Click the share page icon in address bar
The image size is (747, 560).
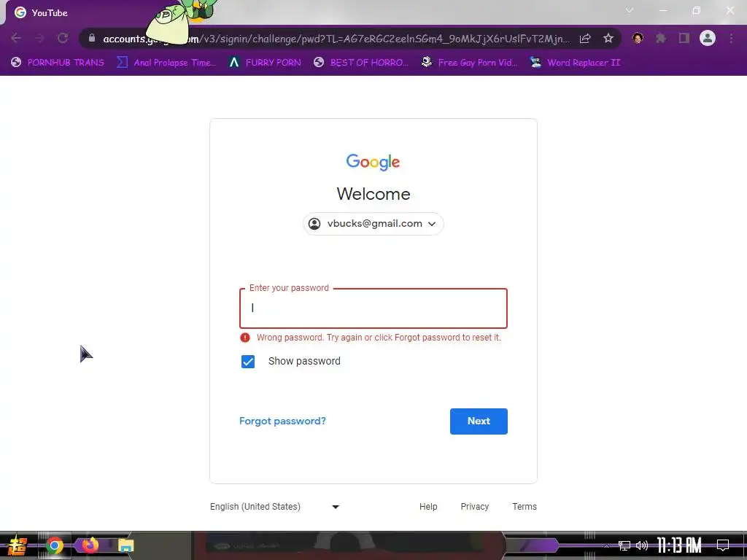click(x=585, y=39)
